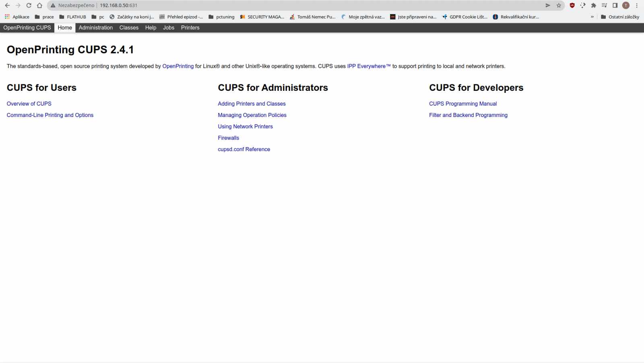
Task: Open the Moje zpětná vaz bookmark
Action: pyautogui.click(x=363, y=17)
